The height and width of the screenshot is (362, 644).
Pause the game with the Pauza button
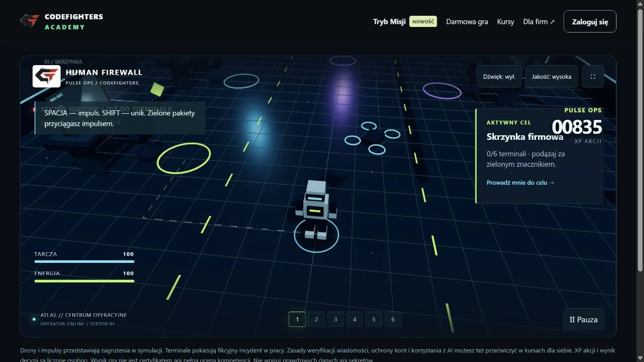(583, 319)
